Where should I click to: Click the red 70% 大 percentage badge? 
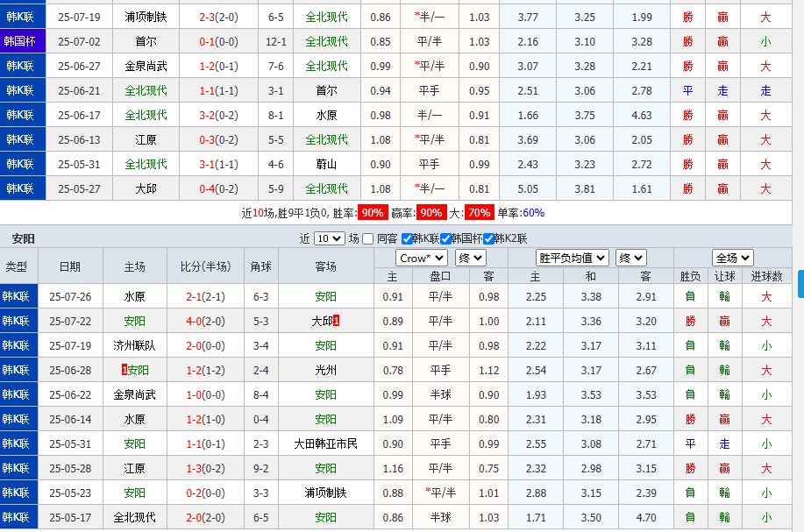tap(479, 213)
